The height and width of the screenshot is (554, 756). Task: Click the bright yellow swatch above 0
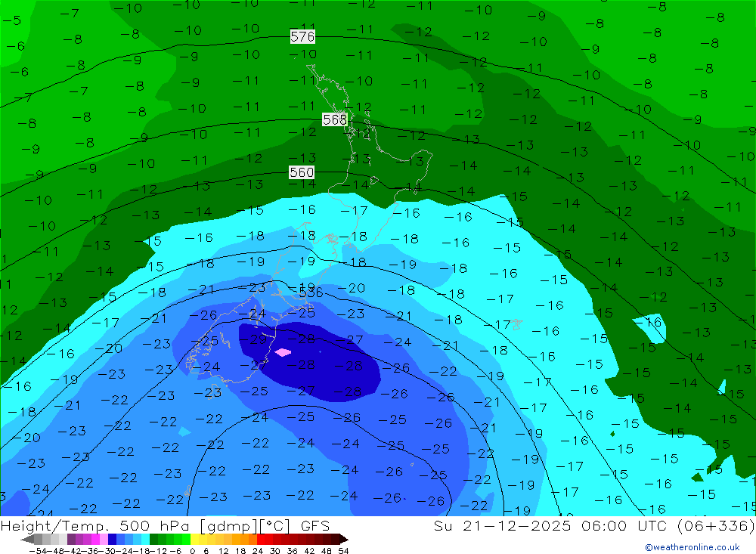tap(195, 540)
